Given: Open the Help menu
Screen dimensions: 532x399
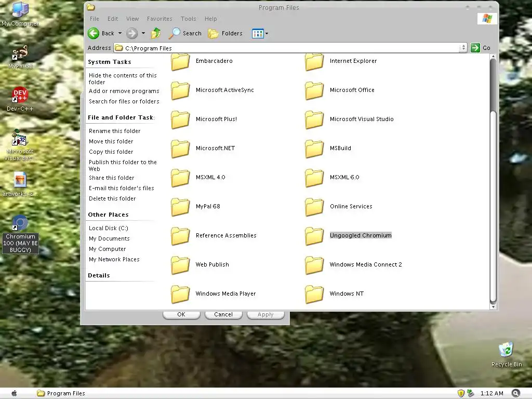Looking at the screenshot, I should tap(211, 19).
